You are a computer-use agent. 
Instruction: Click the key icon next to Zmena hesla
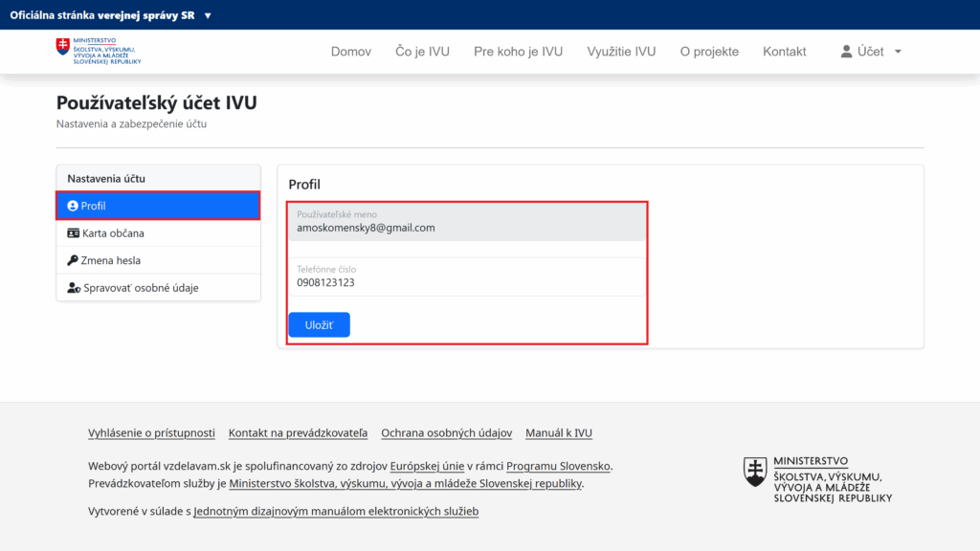click(x=75, y=259)
